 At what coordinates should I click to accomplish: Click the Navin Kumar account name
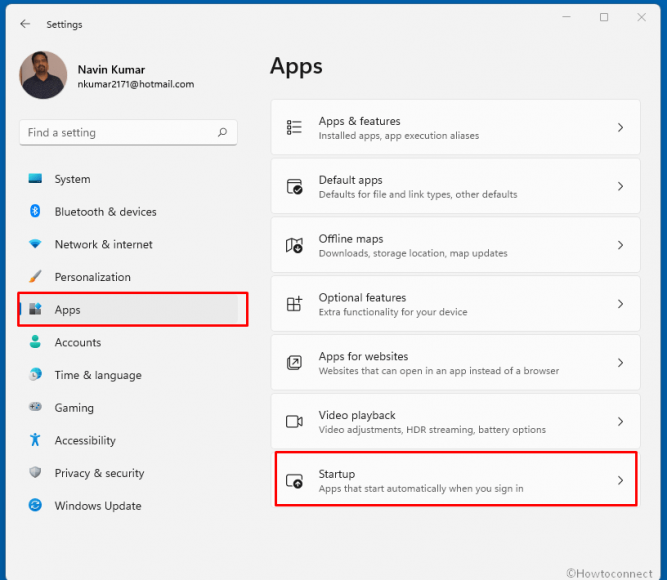(111, 69)
